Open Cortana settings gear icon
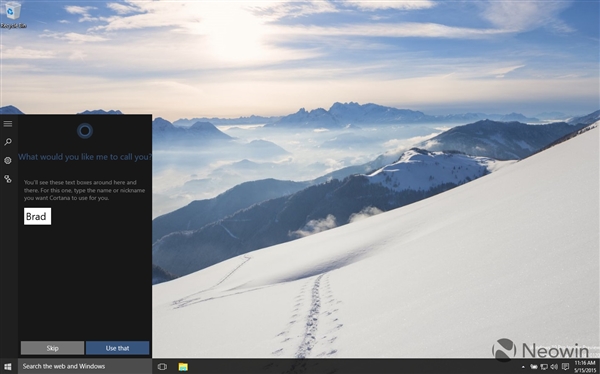This screenshot has width=600, height=374. tap(8, 160)
